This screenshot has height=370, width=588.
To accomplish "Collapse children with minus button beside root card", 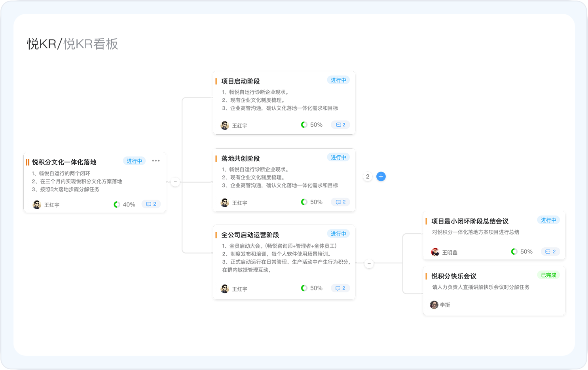I will (175, 181).
